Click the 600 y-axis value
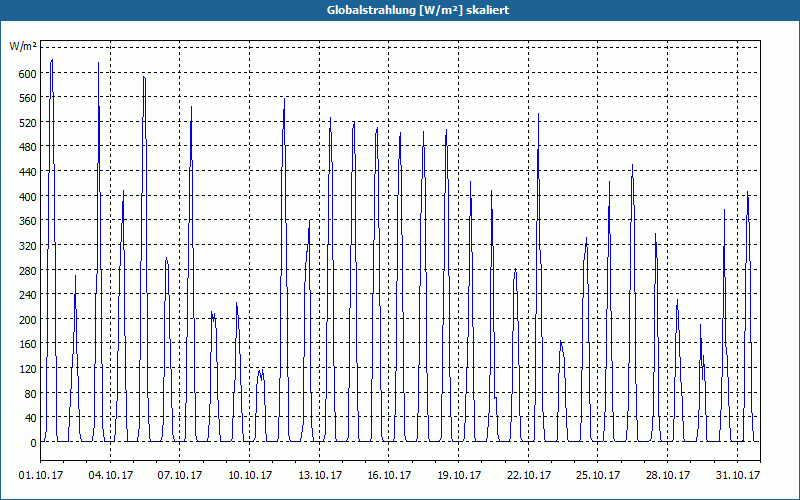This screenshot has height=500, width=800. [27, 73]
